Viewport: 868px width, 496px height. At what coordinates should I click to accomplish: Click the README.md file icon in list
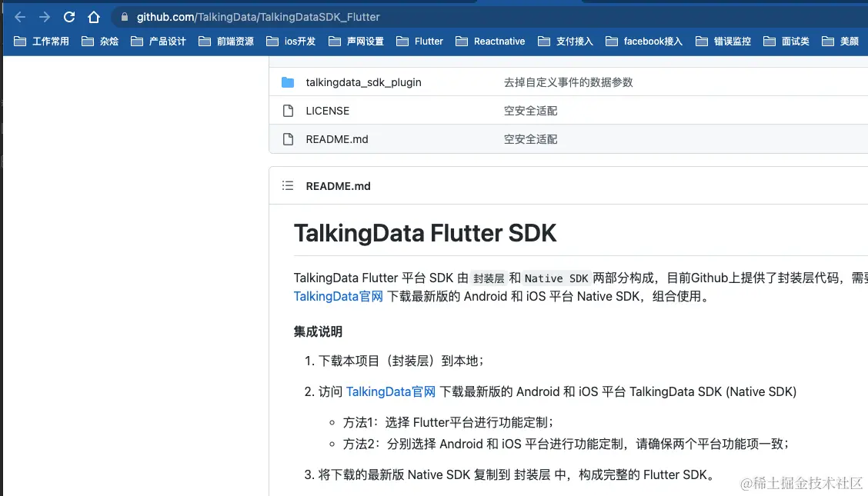tap(288, 139)
